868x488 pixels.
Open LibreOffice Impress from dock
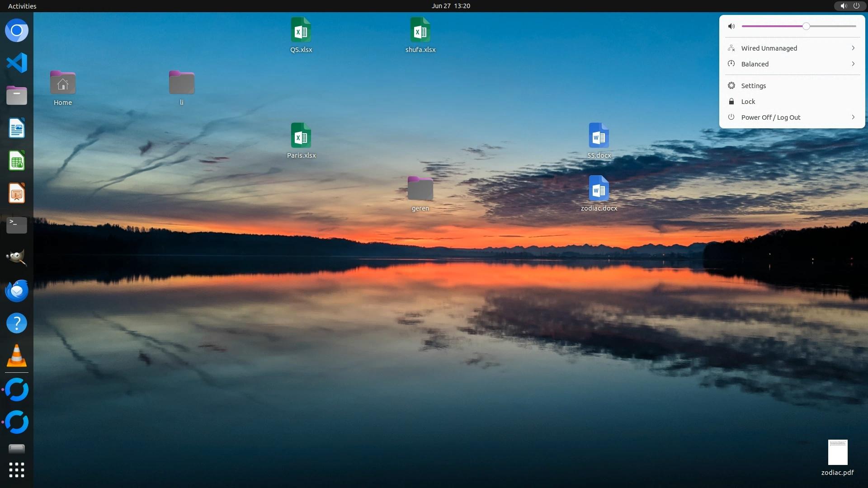click(17, 193)
